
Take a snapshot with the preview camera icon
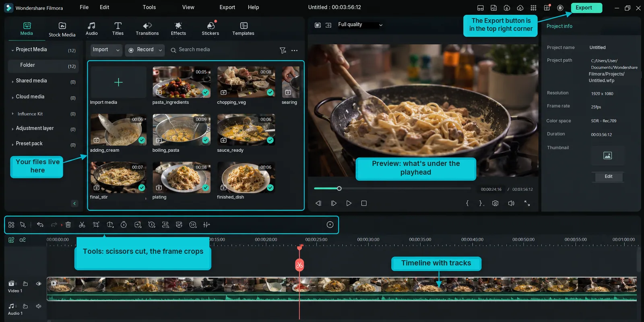click(495, 203)
